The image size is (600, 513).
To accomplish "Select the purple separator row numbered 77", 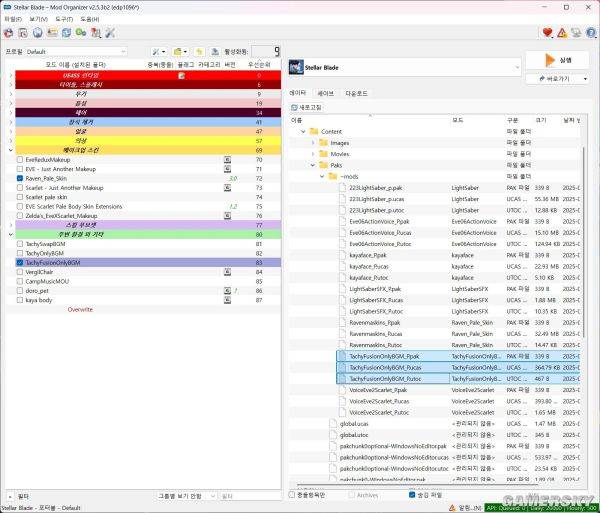I will coord(148,225).
